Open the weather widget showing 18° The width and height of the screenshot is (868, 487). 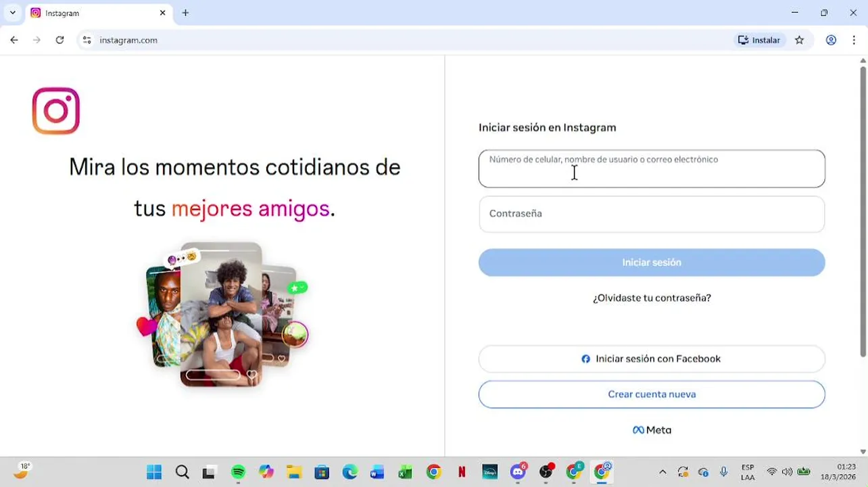(23, 471)
